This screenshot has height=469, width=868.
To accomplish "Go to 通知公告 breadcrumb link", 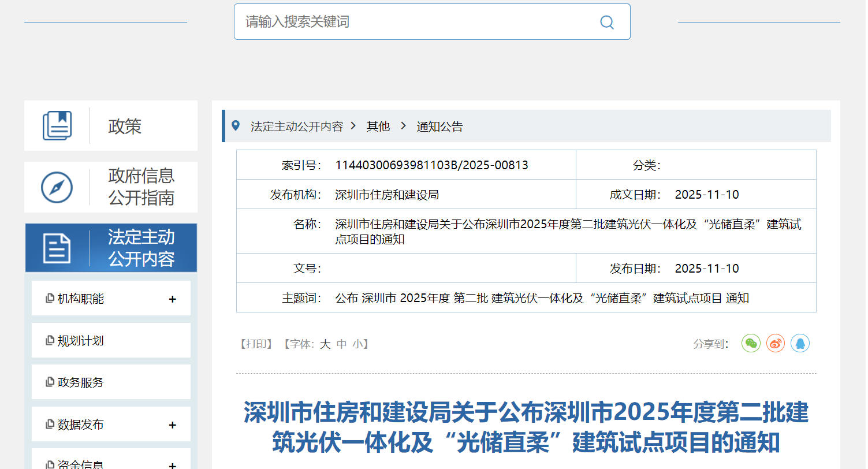I will (x=439, y=126).
